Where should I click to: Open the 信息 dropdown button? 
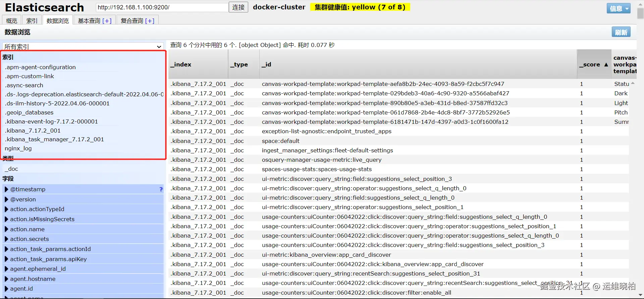tap(619, 8)
